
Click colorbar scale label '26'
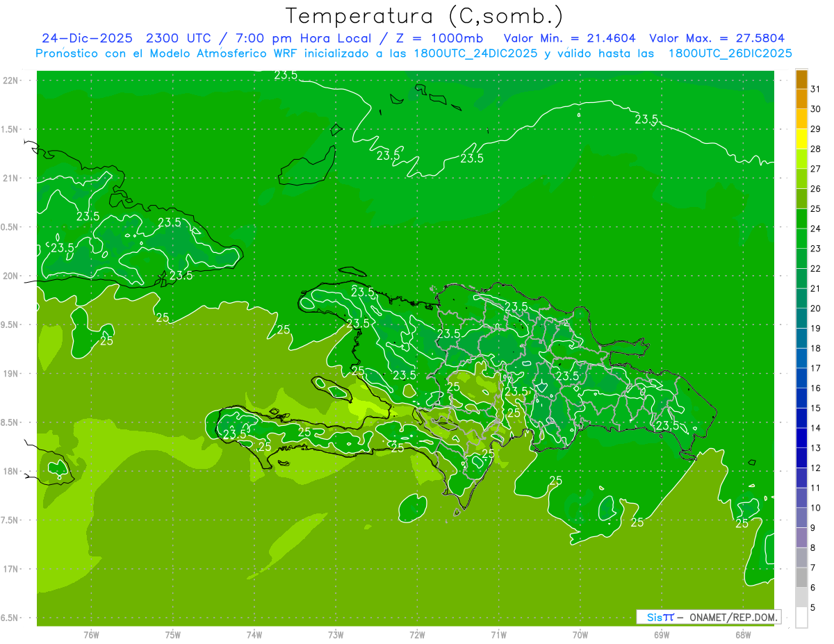[x=816, y=188]
